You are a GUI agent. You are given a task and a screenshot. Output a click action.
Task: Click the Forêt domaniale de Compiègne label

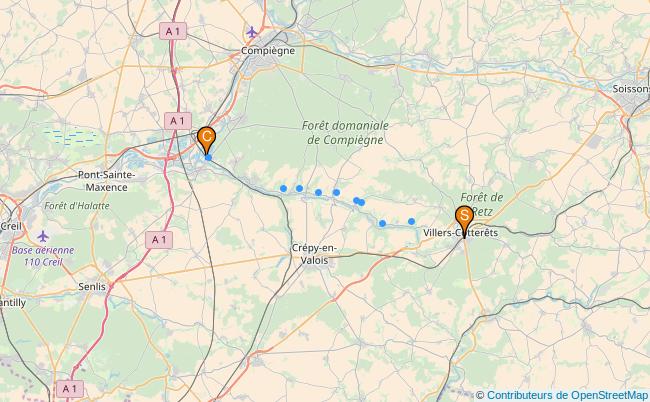345,133
